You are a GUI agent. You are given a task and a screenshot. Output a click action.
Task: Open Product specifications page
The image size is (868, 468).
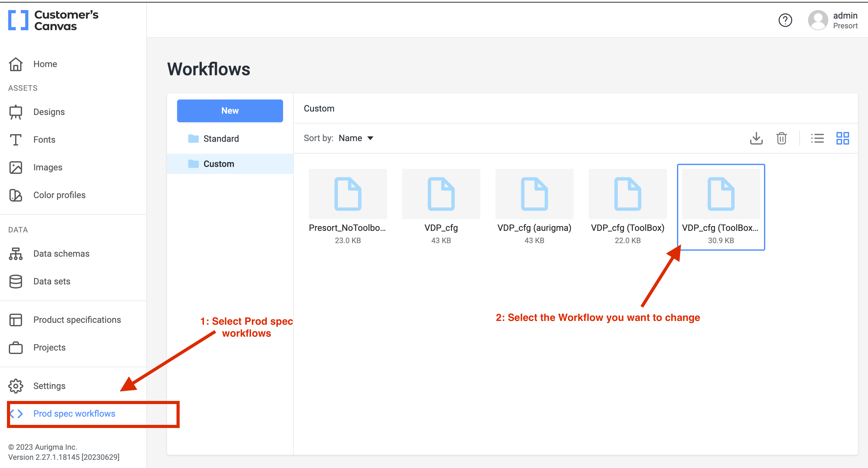(77, 320)
